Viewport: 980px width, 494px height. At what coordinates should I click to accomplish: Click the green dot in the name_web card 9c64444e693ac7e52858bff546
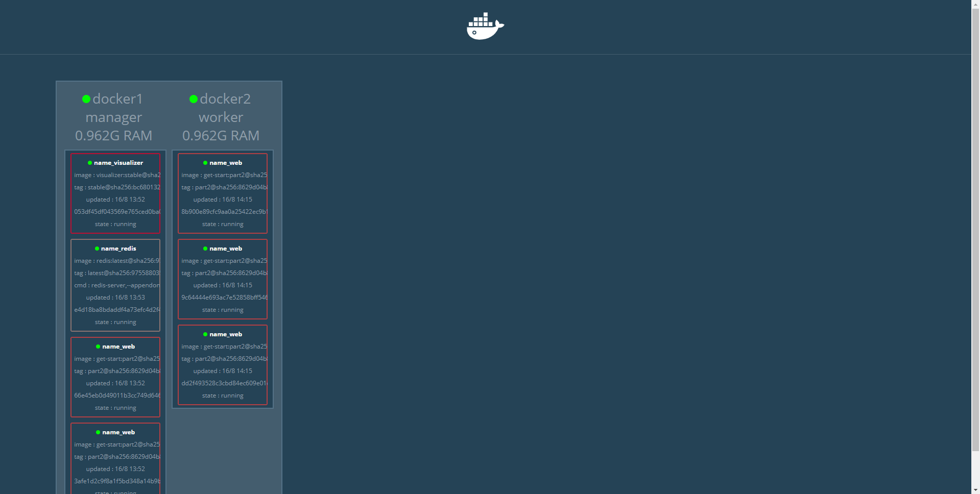pyautogui.click(x=205, y=249)
